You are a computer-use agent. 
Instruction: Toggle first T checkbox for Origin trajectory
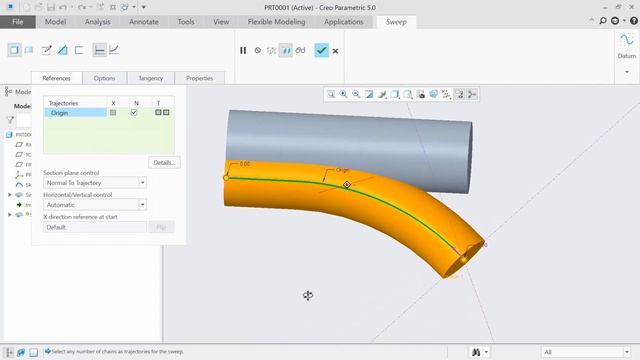click(x=158, y=112)
